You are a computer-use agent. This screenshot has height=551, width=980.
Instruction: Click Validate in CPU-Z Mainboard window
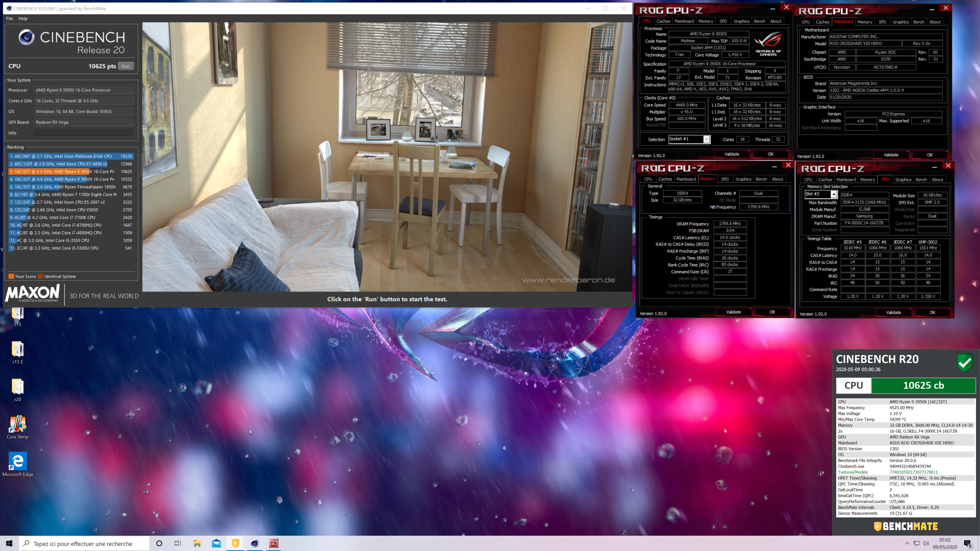tap(891, 155)
